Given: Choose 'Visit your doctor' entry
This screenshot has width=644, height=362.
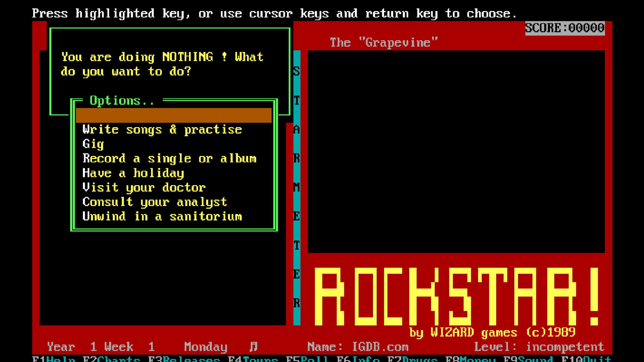Looking at the screenshot, I should (144, 188).
